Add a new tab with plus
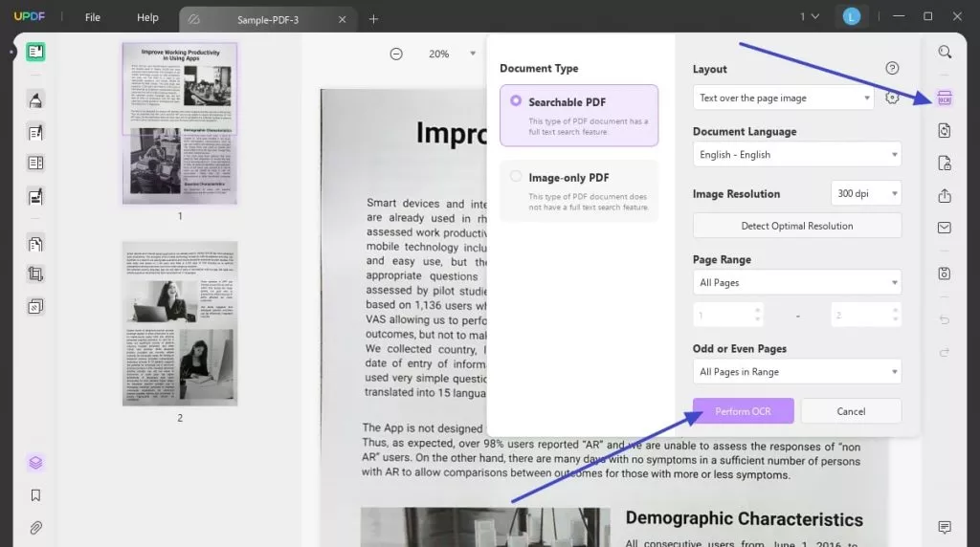980x547 pixels. (x=373, y=19)
